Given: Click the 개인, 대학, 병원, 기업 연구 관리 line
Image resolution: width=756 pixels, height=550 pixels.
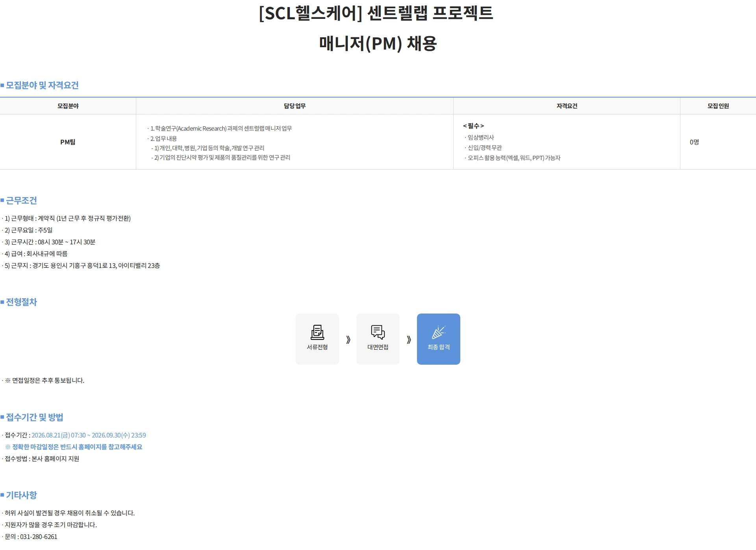Looking at the screenshot, I should click(x=208, y=148).
